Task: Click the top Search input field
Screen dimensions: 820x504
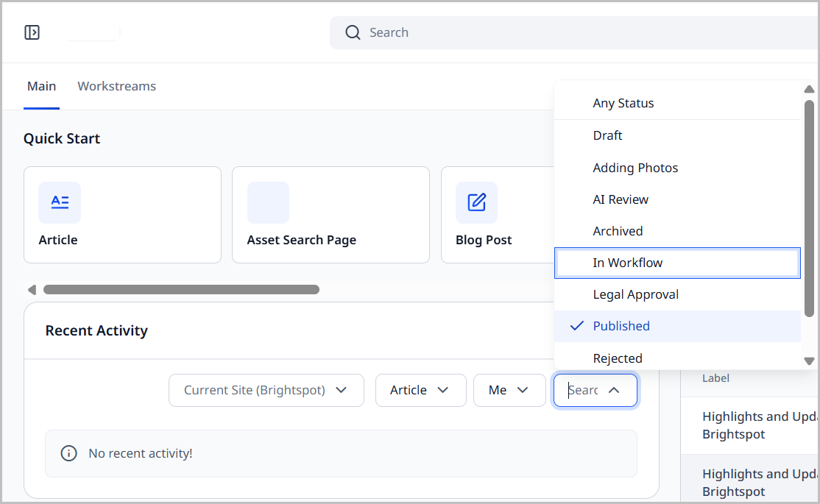Action: 442,32
